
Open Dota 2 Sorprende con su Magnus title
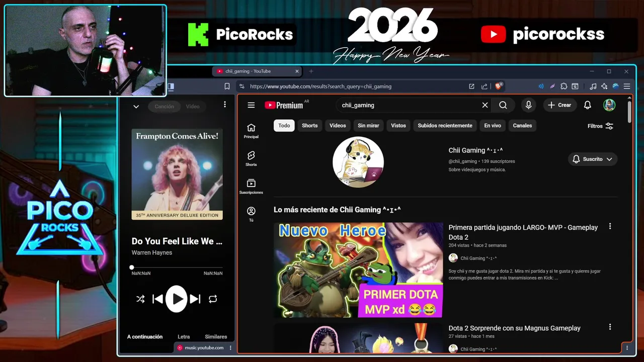pos(514,328)
